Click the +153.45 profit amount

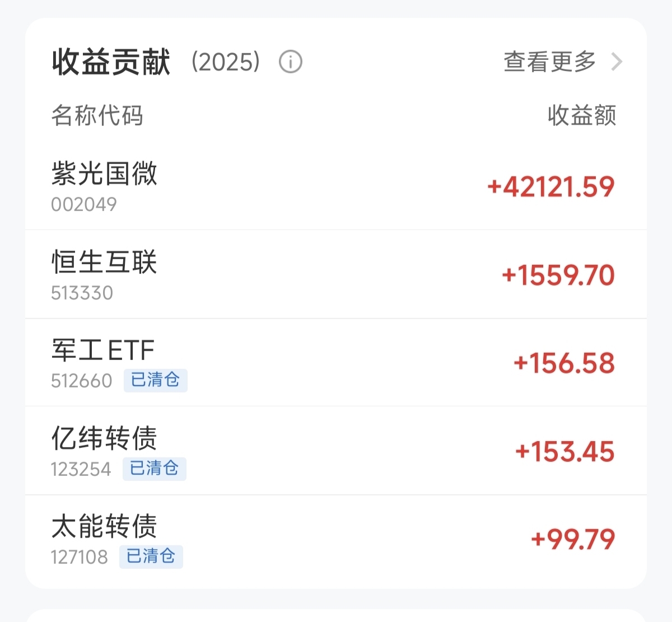(564, 451)
